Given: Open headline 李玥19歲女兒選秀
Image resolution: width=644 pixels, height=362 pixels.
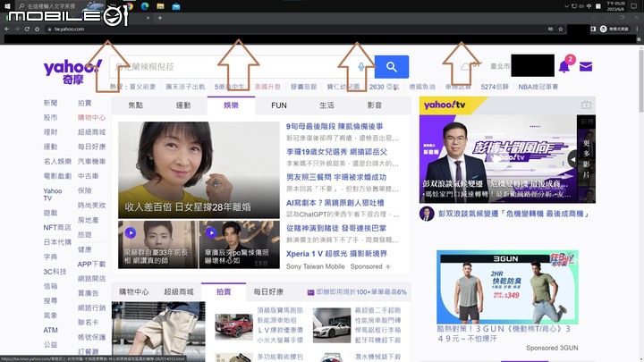Looking at the screenshot, I should (x=337, y=152).
